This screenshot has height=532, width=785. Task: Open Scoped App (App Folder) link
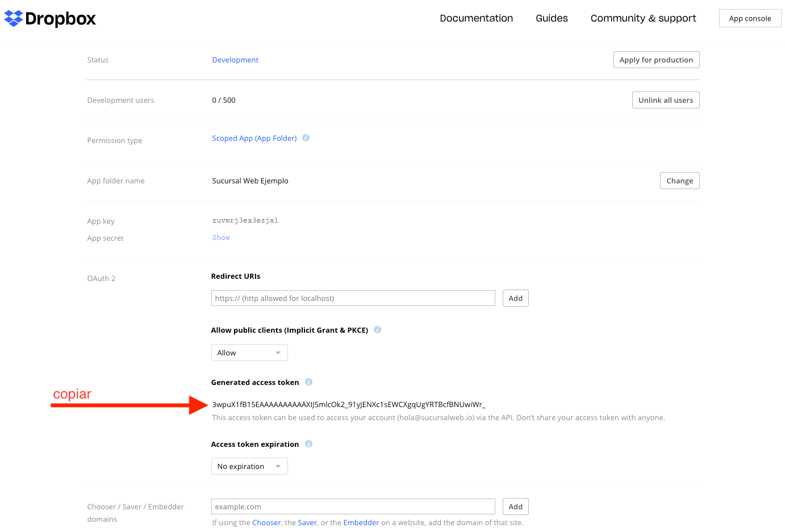(254, 138)
